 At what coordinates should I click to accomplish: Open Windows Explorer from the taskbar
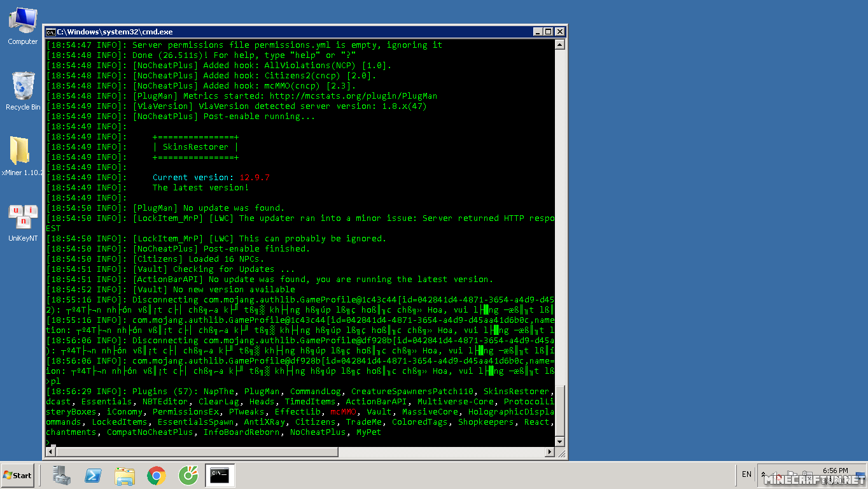click(125, 475)
